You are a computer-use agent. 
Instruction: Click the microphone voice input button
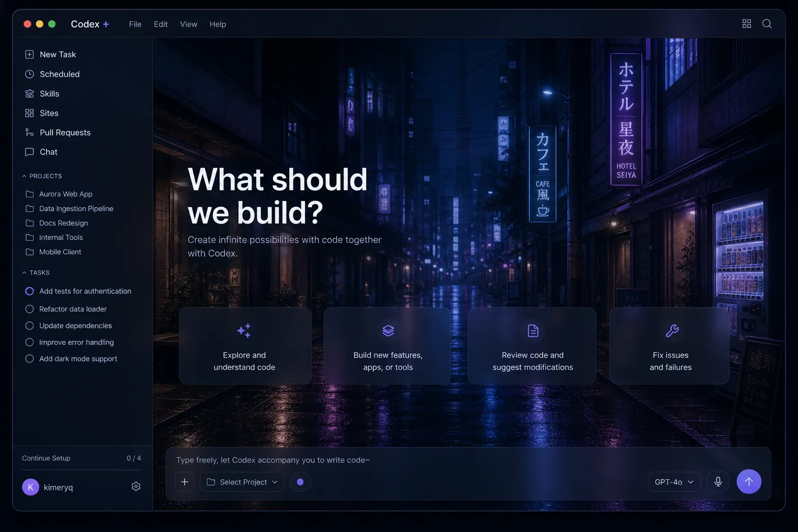[x=718, y=482]
